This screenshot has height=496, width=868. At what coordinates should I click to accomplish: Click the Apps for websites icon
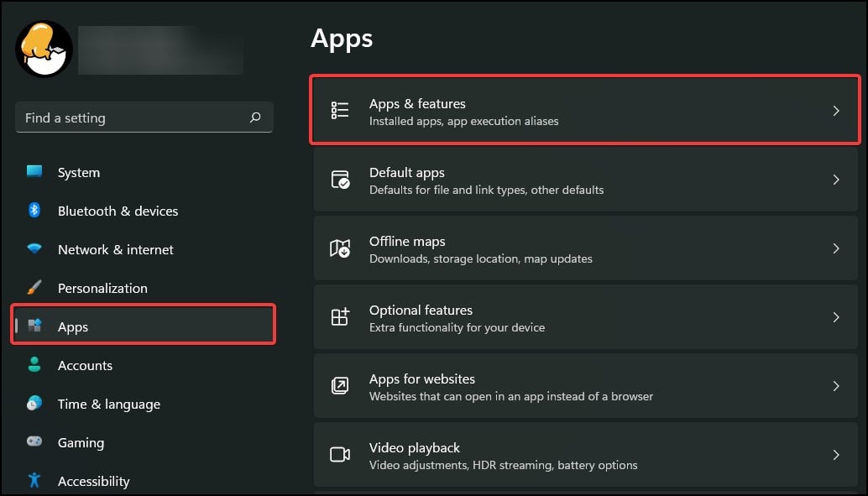340,385
